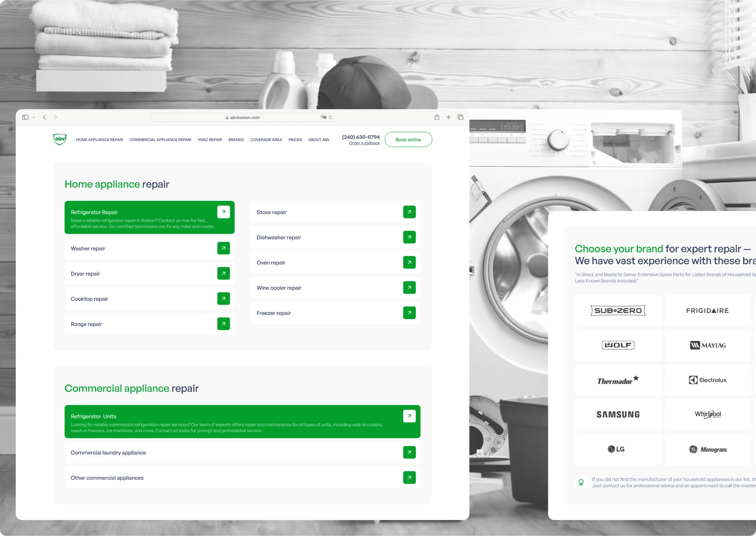Show the tab overview icon
Image resolution: width=756 pixels, height=536 pixels.
coord(460,117)
